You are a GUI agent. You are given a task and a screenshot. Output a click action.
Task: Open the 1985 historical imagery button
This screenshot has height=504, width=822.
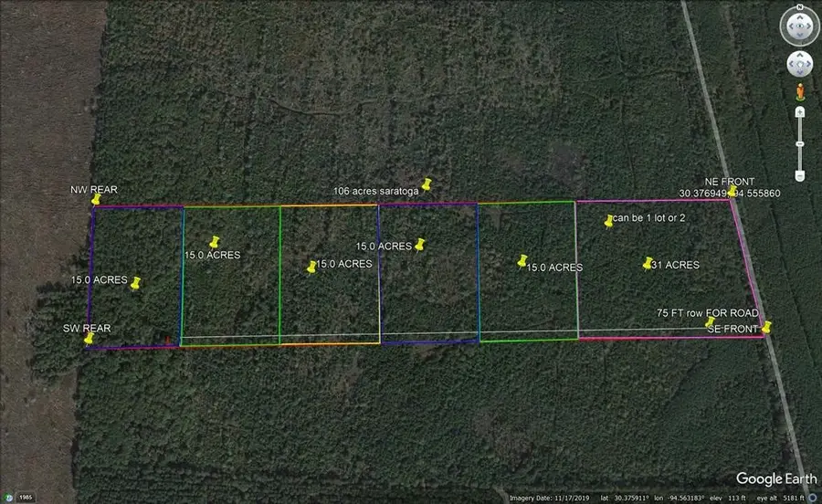coord(26,498)
